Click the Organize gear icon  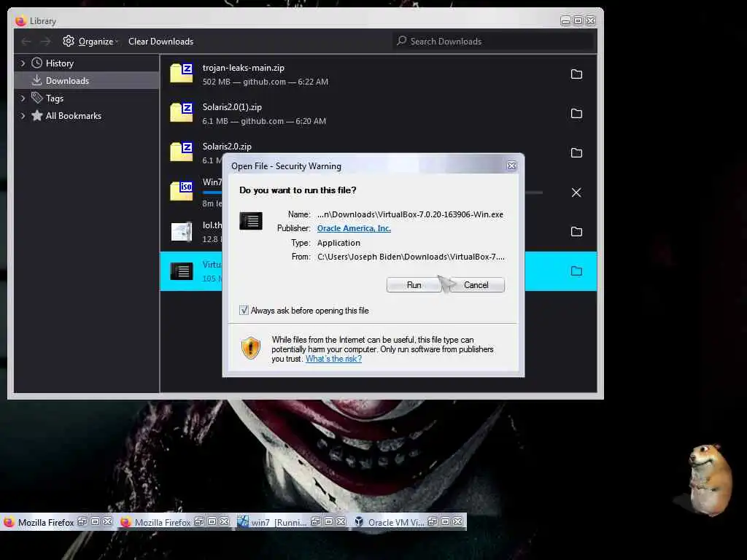click(x=69, y=41)
